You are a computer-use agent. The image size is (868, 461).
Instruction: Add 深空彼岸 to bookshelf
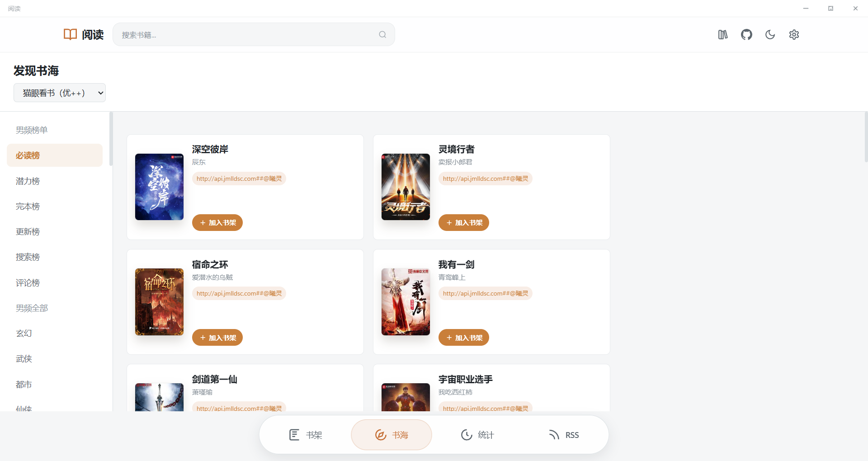[x=217, y=223]
